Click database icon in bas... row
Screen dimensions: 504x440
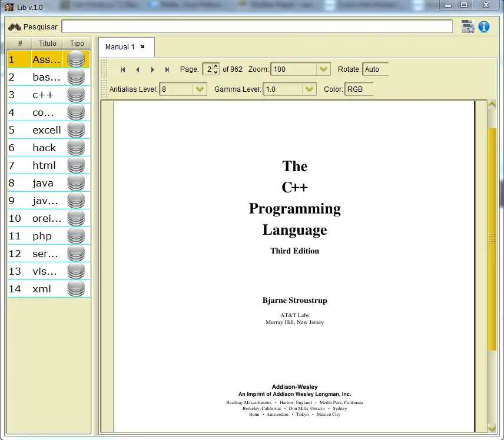[x=76, y=77]
